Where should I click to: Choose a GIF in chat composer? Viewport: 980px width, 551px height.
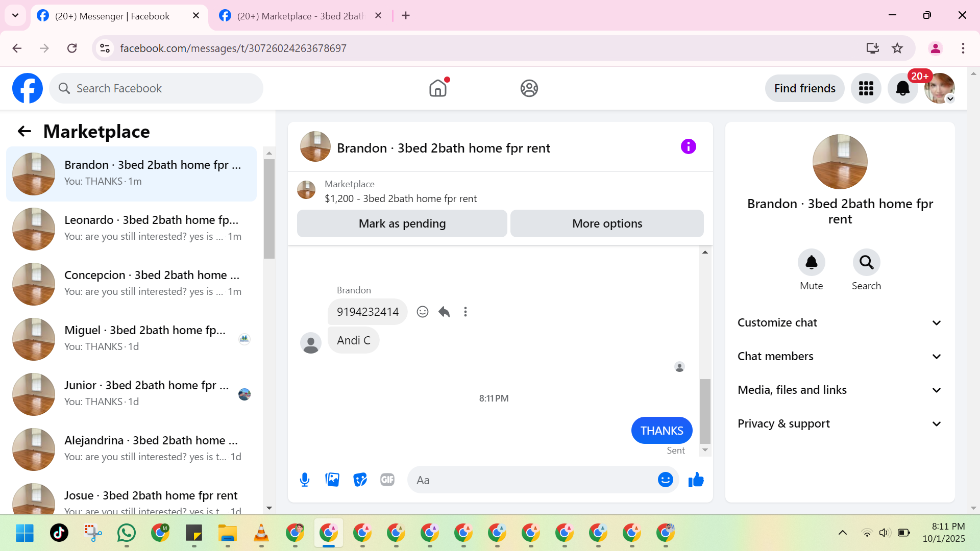coord(387,480)
